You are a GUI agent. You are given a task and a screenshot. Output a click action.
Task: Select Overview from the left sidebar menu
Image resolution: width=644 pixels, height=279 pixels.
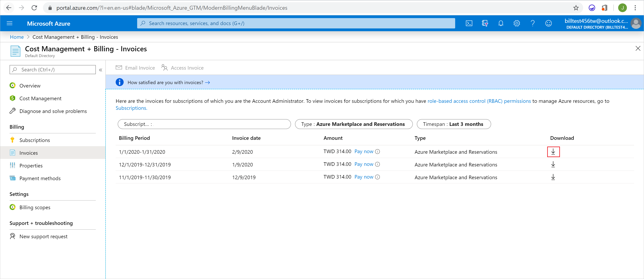pyautogui.click(x=30, y=86)
